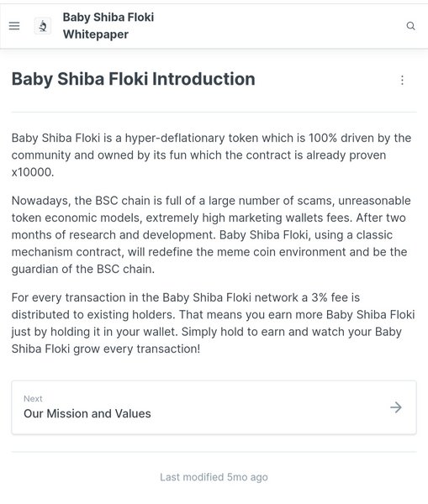Click the Baby Shiba Floki Introduction heading
428x504 pixels.
[133, 79]
